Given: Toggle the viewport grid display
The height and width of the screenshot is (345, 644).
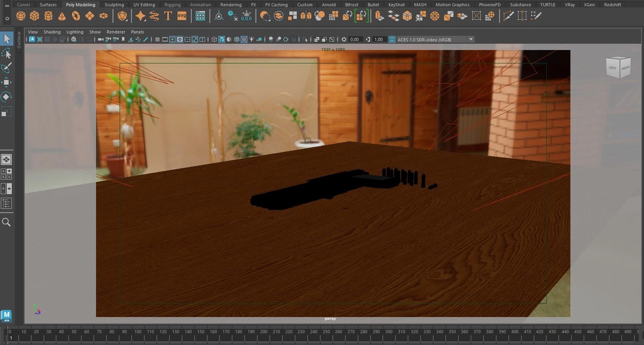Looking at the screenshot, I should pos(157,39).
